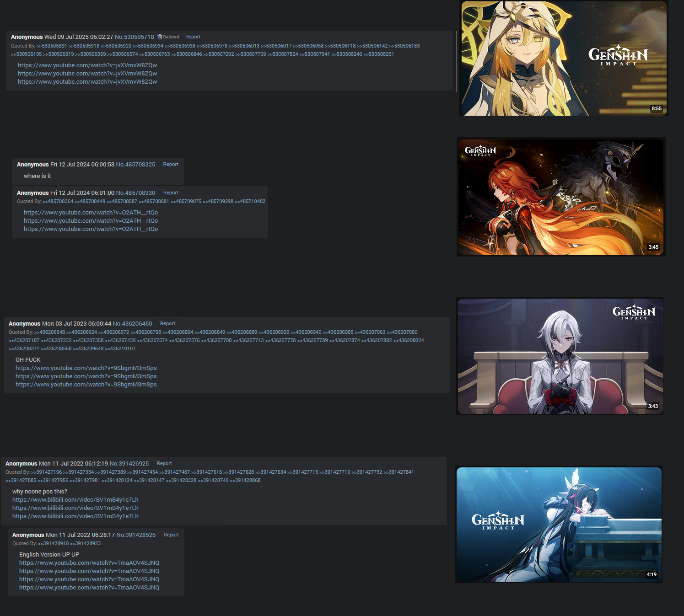Jump to quoting reply >>391428923
The width and height of the screenshot is (684, 616).
[85, 544]
